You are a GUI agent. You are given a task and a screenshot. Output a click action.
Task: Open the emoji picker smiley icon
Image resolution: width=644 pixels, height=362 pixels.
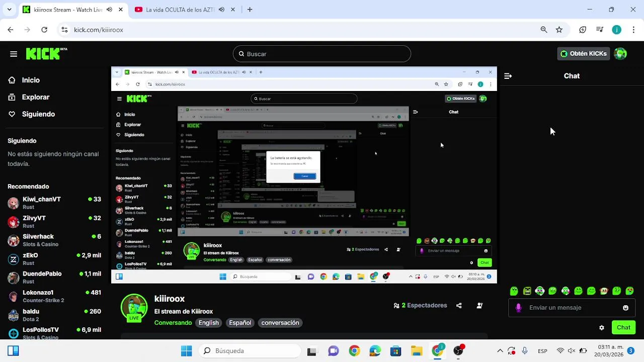(625, 308)
